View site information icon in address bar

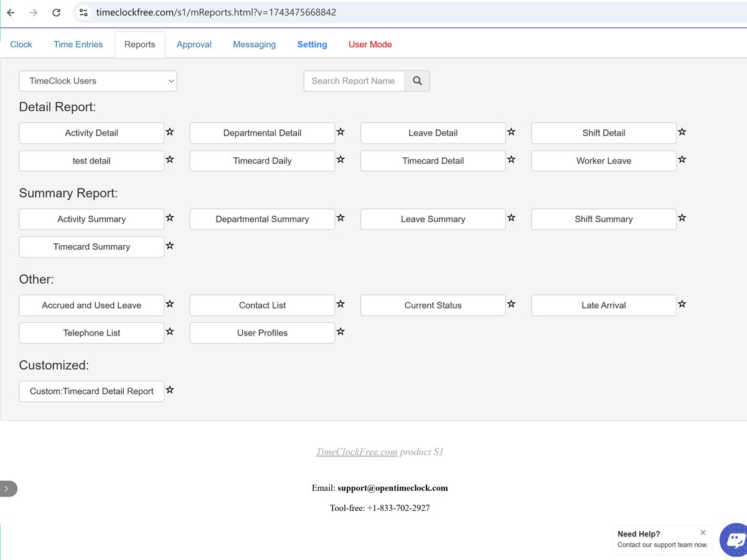[83, 12]
